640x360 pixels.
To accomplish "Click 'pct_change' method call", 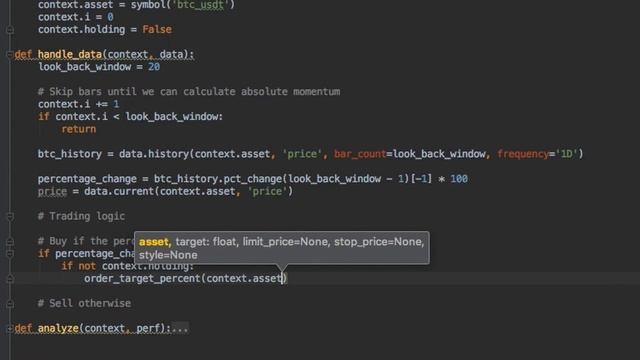I will [x=253, y=179].
